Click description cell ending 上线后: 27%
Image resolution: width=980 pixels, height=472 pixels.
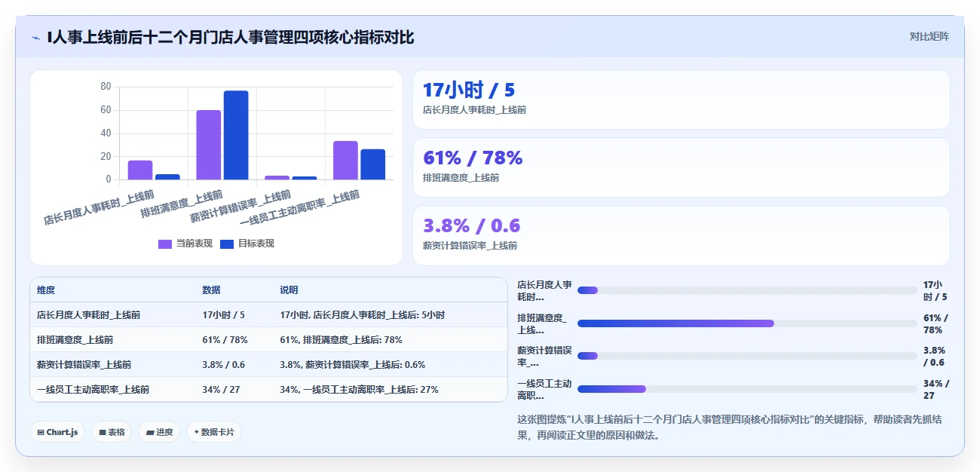point(360,390)
